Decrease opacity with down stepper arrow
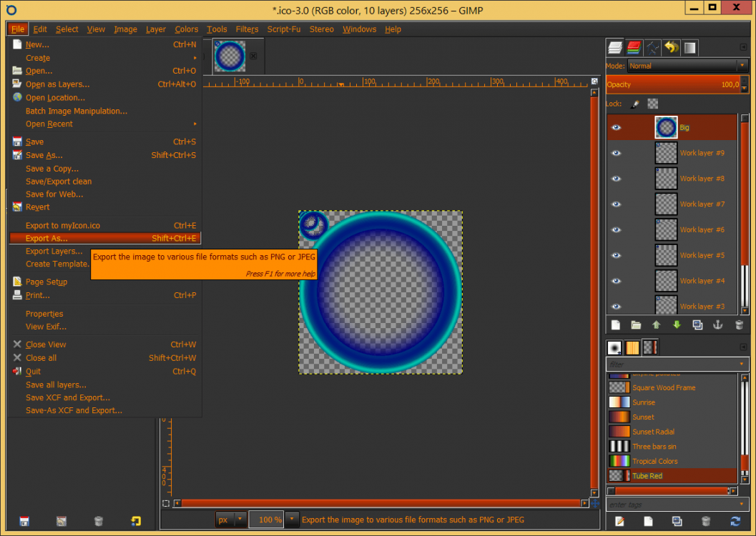The height and width of the screenshot is (536, 756). pos(744,89)
